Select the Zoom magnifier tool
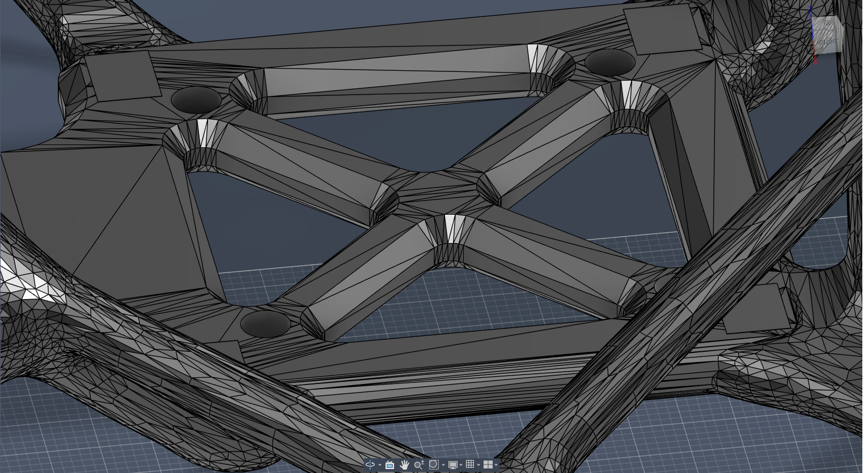This screenshot has width=868, height=473. [419, 465]
